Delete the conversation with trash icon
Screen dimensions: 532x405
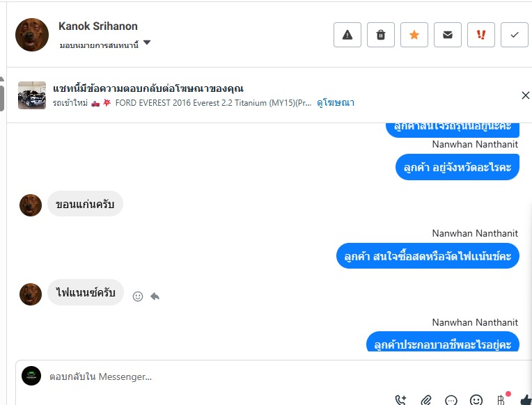coord(381,35)
